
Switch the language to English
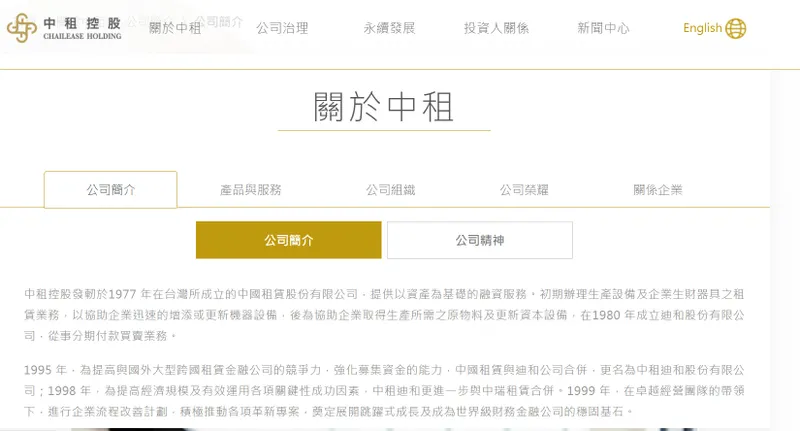click(x=702, y=28)
